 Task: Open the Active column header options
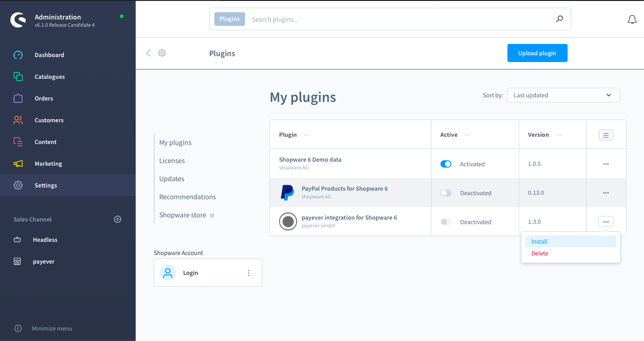coord(468,135)
